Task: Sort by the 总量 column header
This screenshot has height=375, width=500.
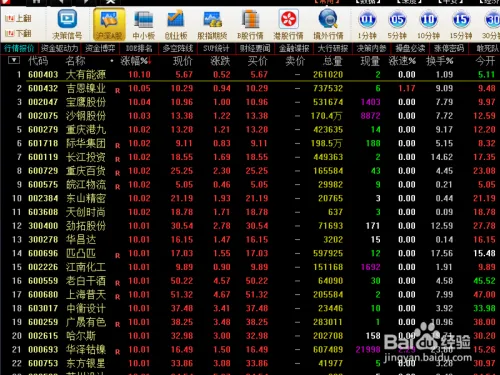Action: (333, 61)
